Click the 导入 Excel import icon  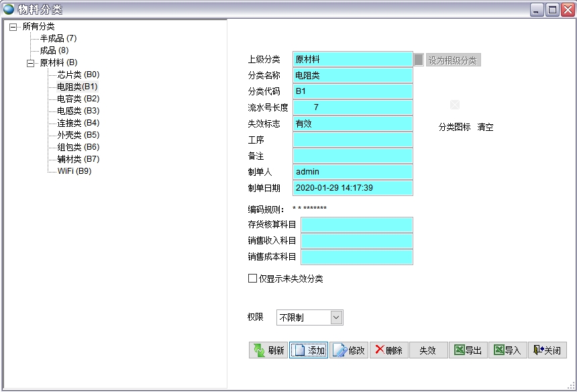[499, 350]
